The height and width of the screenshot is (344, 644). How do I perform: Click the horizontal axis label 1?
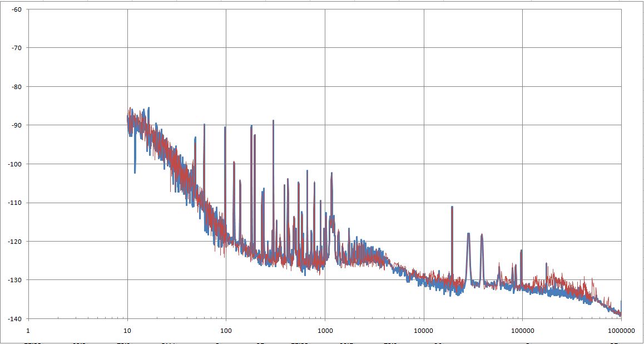click(27, 330)
